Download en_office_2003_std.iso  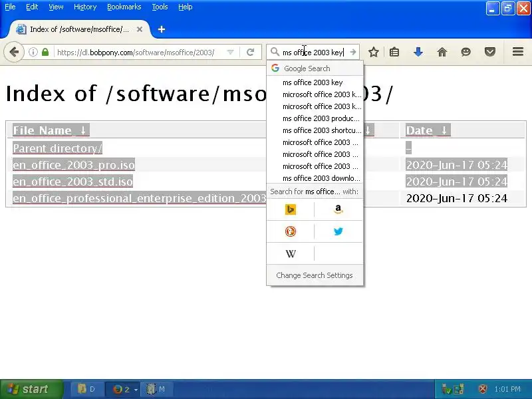72,182
